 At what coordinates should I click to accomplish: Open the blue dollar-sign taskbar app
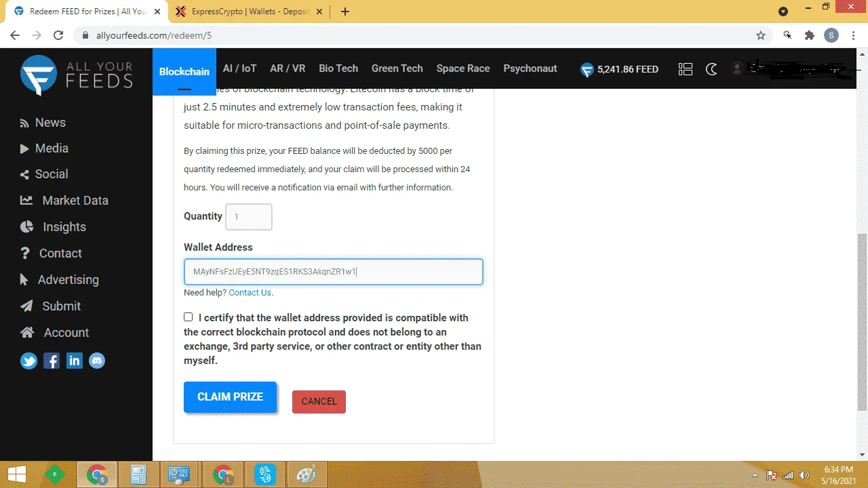265,474
